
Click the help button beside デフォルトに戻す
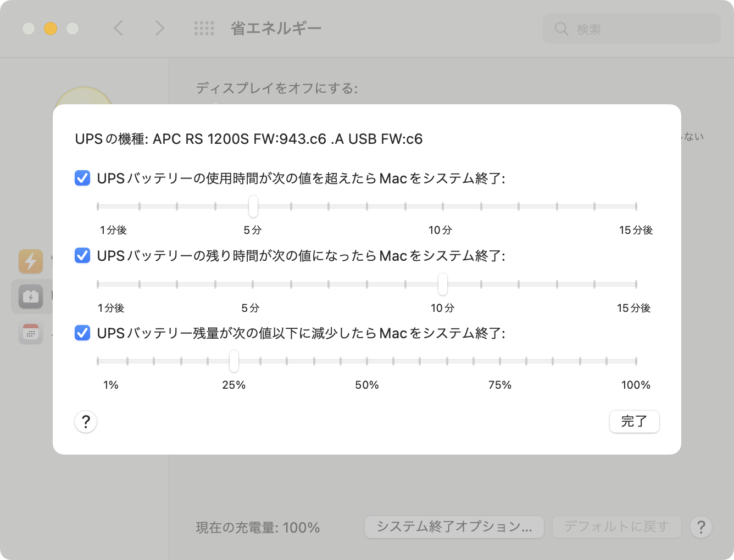[700, 527]
